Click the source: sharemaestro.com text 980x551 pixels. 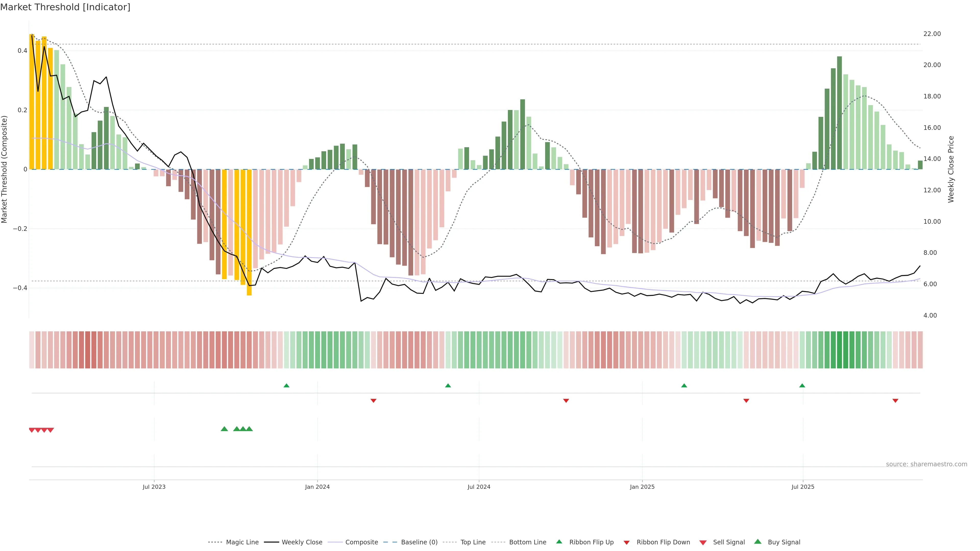[926, 464]
